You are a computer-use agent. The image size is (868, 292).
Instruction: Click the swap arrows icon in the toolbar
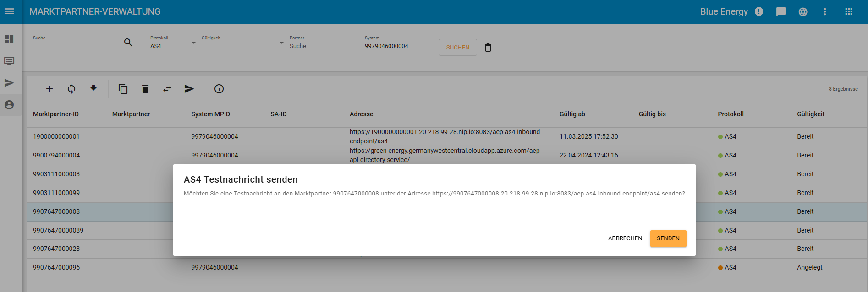pos(167,89)
